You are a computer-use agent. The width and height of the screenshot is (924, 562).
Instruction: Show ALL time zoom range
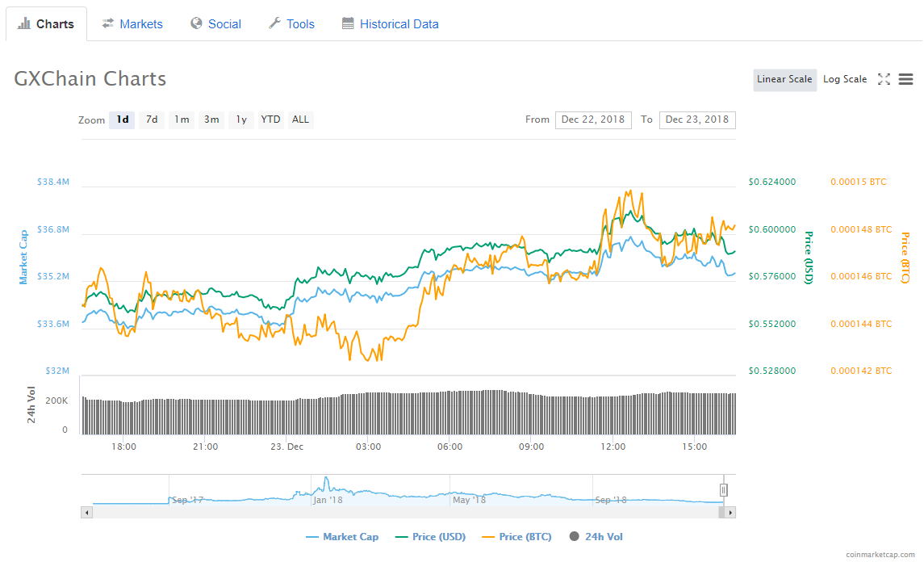[300, 120]
